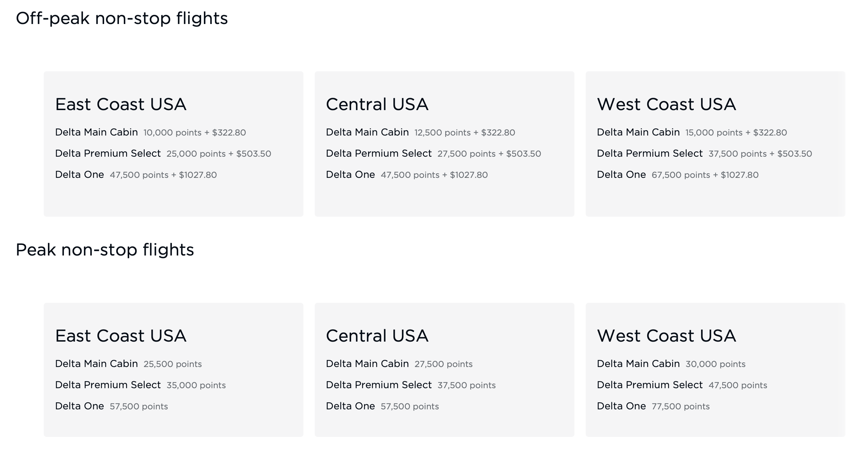This screenshot has height=451, width=868.
Task: Click Delta Permium Select 27,500 points fare
Action: [x=434, y=154]
